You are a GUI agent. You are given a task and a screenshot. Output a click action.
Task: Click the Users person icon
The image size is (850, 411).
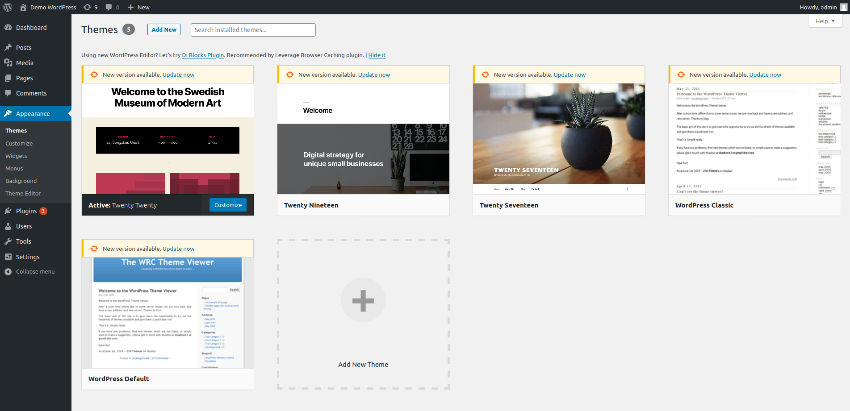pos(8,226)
